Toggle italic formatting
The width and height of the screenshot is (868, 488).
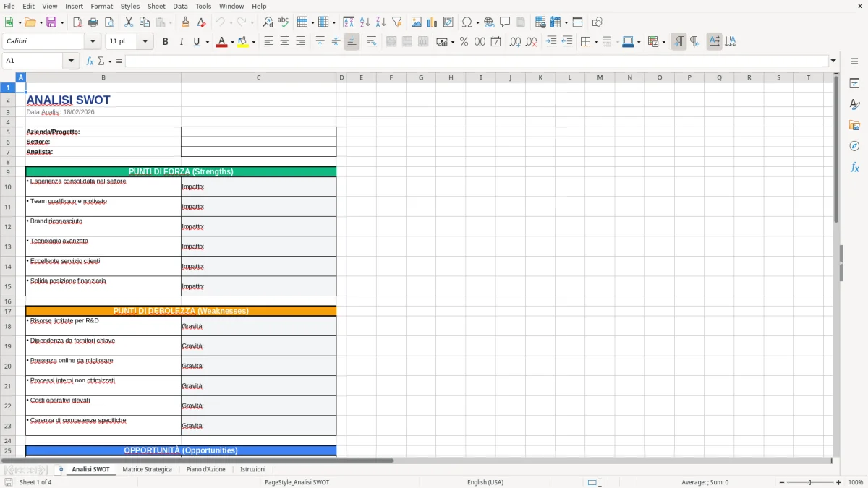coord(180,41)
